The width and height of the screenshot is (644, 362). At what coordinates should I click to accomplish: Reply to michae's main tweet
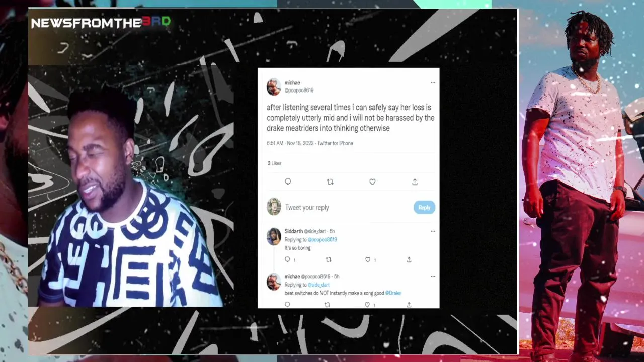pyautogui.click(x=288, y=182)
